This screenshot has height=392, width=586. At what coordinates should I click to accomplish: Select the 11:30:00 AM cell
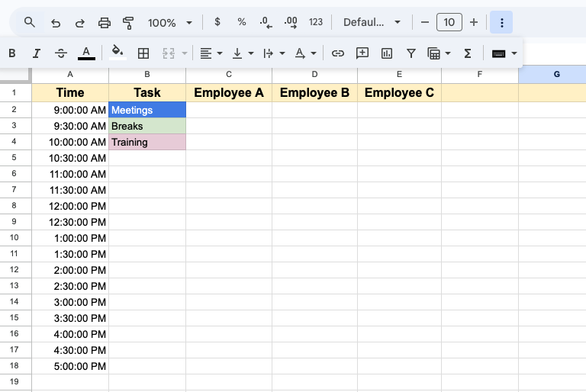(70, 190)
